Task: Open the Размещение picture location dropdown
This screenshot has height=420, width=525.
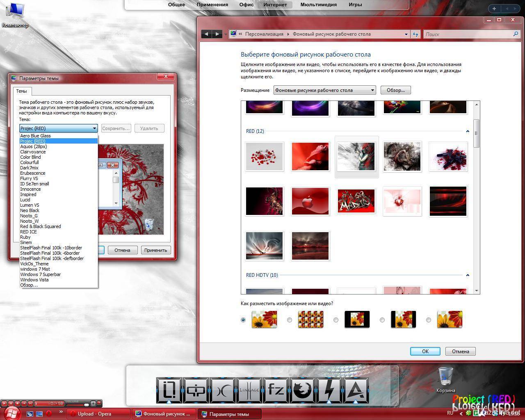Action: (x=324, y=90)
